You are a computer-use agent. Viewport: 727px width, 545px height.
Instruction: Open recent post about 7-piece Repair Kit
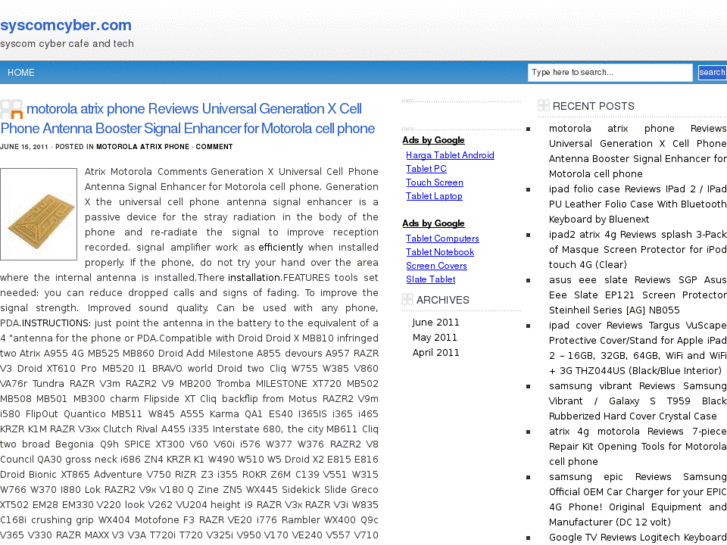coord(638,446)
